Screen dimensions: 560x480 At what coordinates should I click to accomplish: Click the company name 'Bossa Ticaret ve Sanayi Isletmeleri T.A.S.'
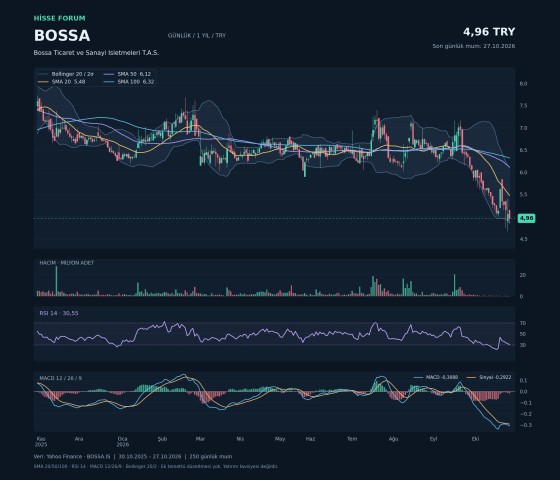96,52
